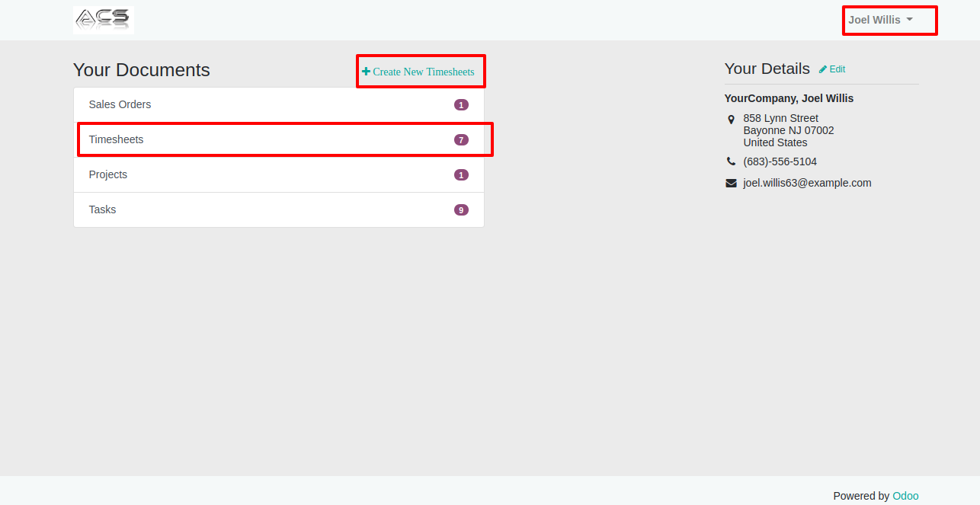Open the Tasks documents row
This screenshot has width=980, height=505.
click(279, 209)
